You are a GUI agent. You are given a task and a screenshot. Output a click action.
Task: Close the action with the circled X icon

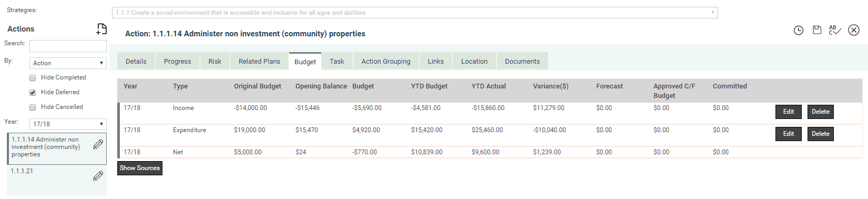click(x=854, y=30)
